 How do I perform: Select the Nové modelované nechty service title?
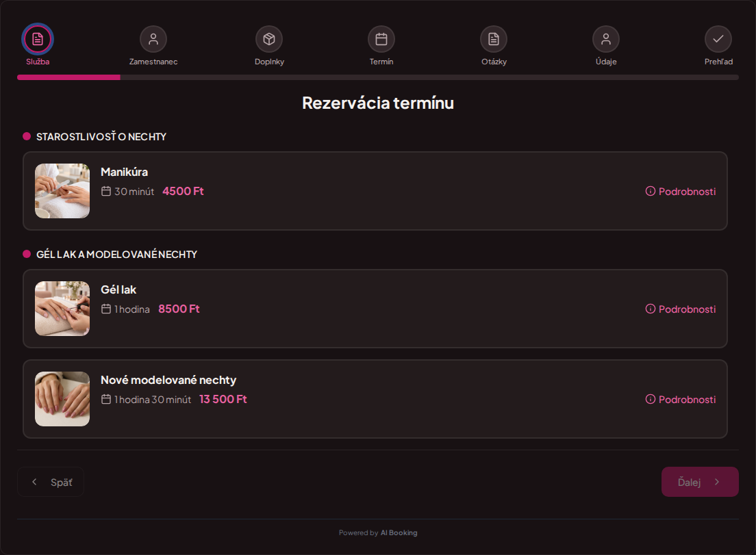pos(168,380)
